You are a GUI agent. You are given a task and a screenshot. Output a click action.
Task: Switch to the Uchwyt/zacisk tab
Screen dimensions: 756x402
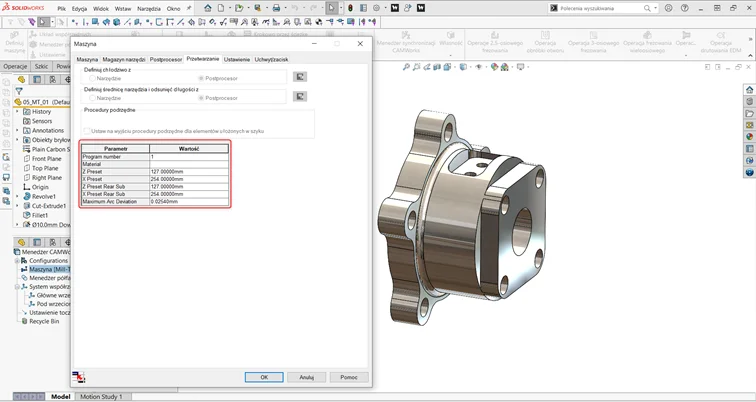coord(271,59)
